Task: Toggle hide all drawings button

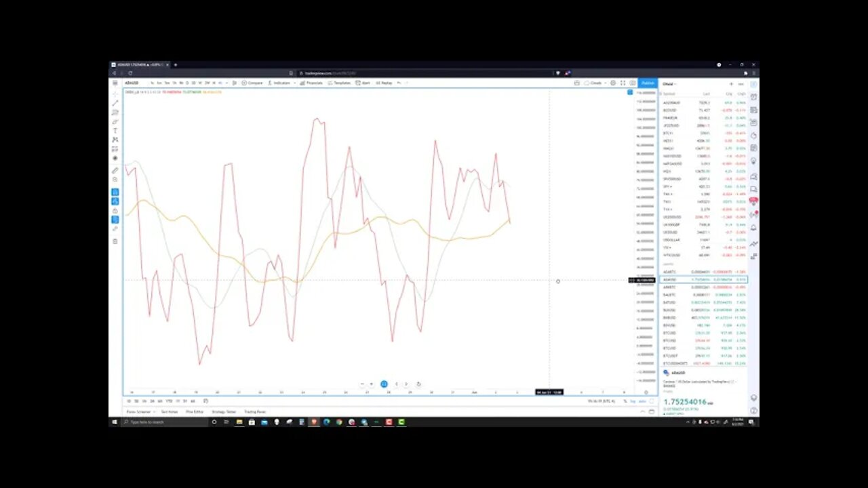Action: pyautogui.click(x=115, y=220)
